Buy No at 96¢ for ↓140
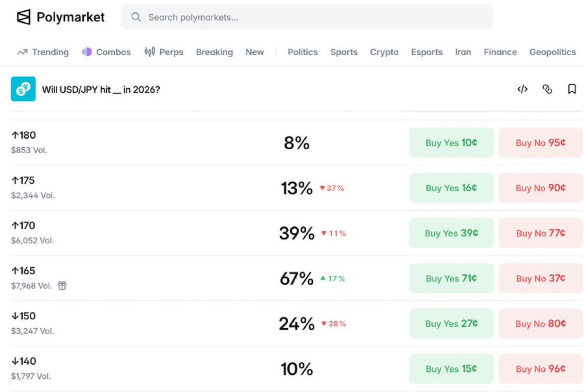The image size is (584, 392). 541,369
